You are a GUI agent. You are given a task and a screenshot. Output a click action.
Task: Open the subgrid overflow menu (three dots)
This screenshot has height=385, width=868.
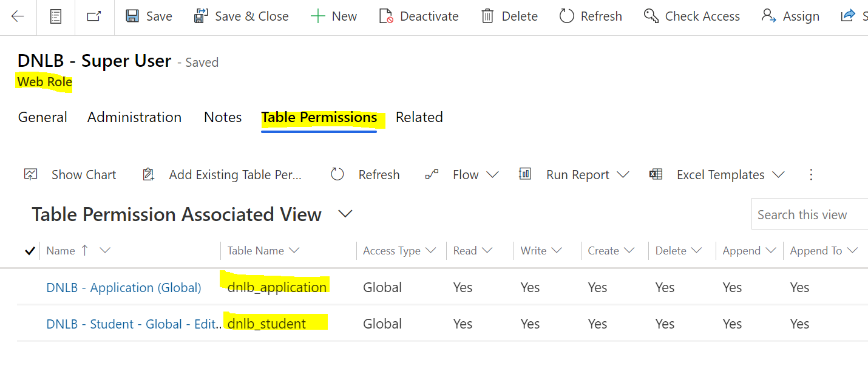[x=811, y=175]
